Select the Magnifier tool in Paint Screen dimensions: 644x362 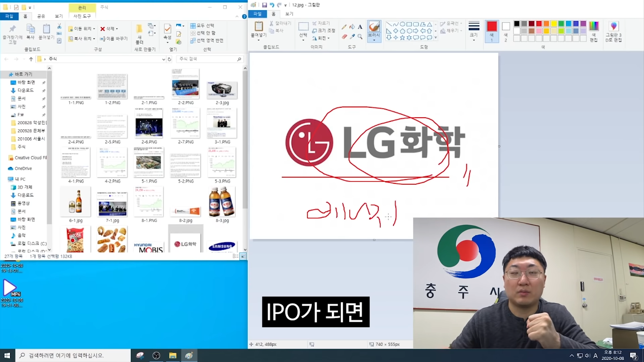[x=360, y=37]
